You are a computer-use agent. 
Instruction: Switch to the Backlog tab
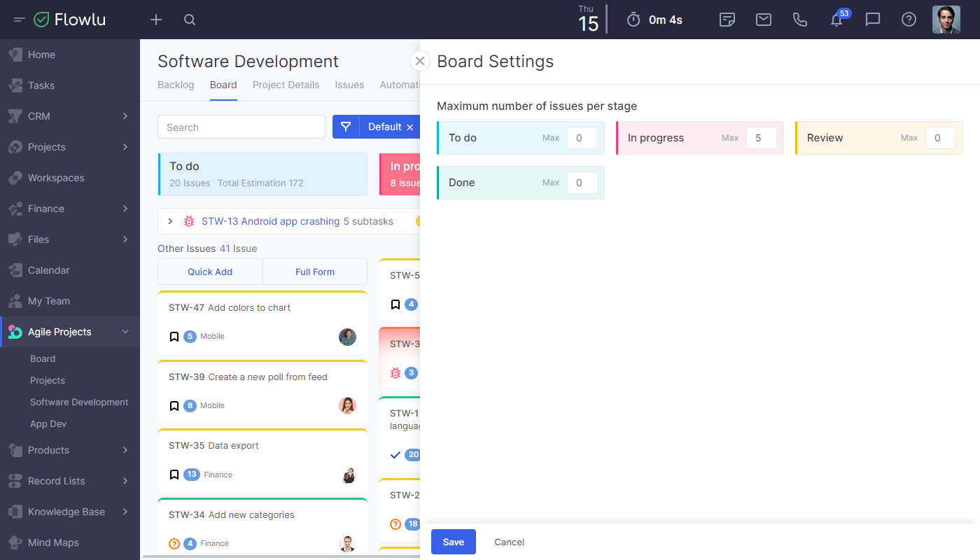pos(176,85)
